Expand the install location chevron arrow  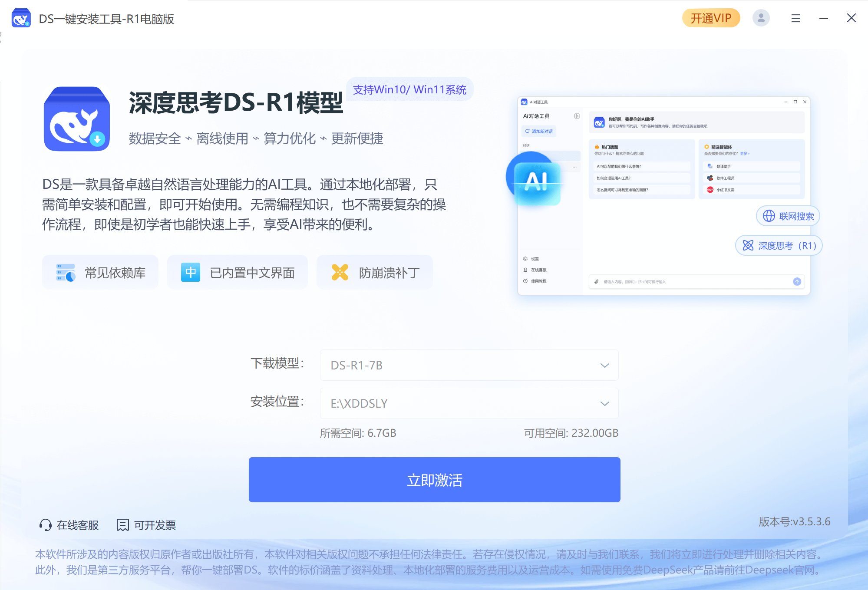point(604,404)
